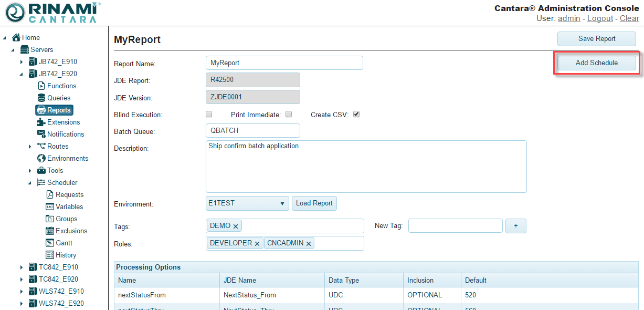
Task: Uncheck the Create CSV checkbox
Action: click(356, 114)
